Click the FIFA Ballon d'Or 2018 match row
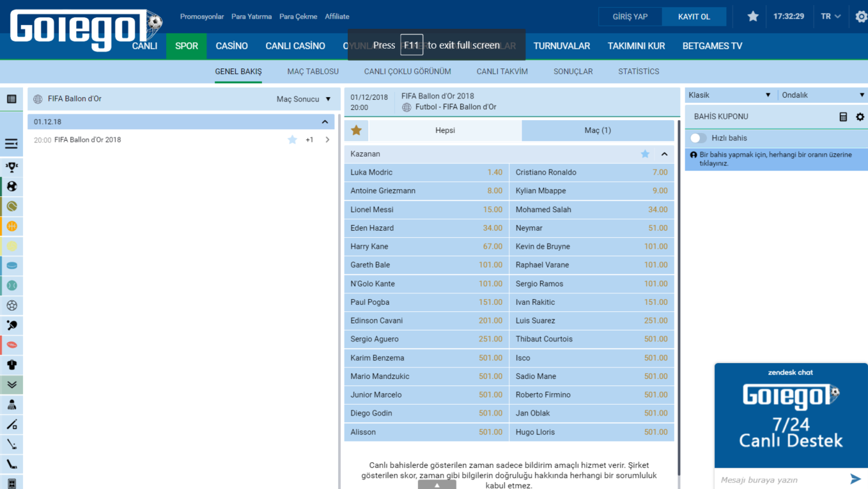868x489 pixels. (182, 140)
